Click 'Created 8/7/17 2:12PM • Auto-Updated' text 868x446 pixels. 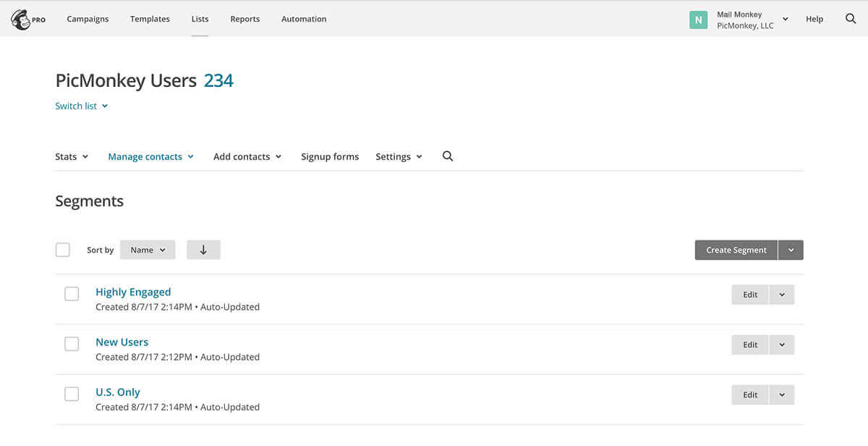[177, 357]
